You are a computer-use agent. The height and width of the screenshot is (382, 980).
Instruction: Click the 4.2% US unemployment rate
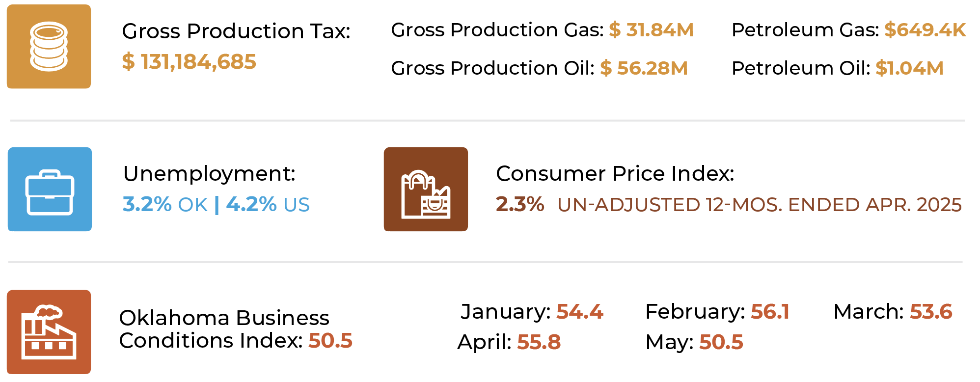(x=268, y=205)
